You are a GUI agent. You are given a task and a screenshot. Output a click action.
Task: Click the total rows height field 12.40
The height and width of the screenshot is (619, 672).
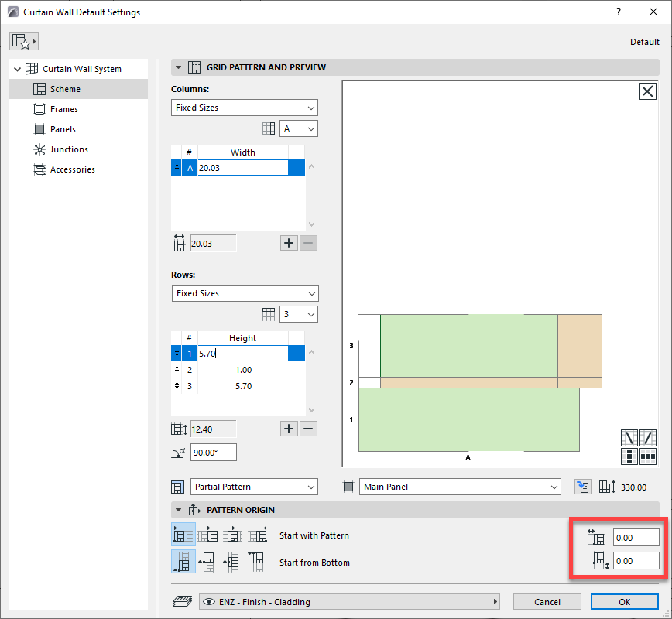(x=213, y=429)
